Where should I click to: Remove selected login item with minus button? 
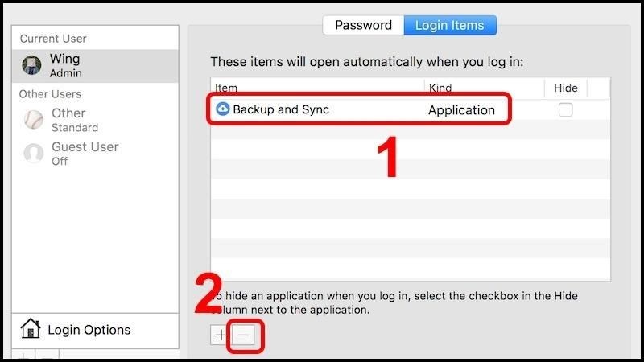pos(243,335)
